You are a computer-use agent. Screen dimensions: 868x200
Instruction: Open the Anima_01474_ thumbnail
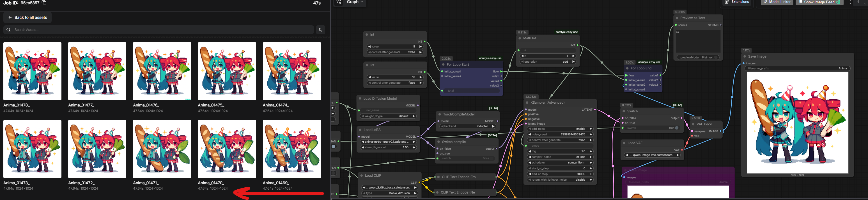tap(292, 71)
